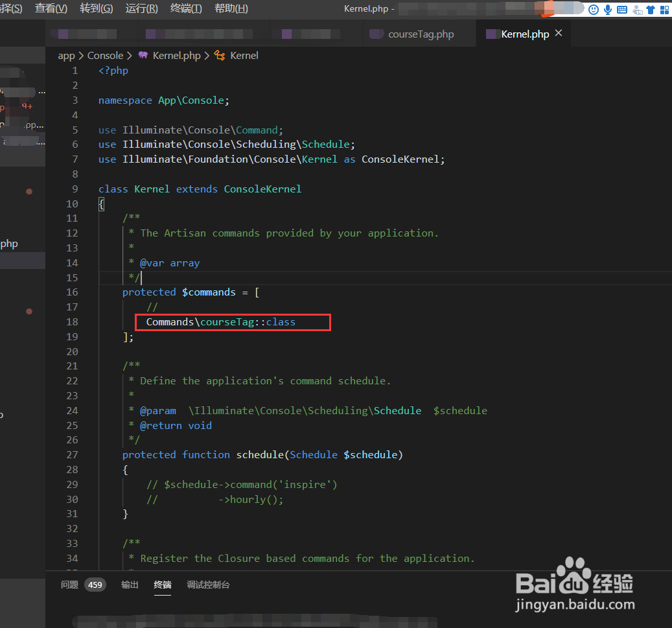
Task: Click '@return void' doc comment line
Action: pyautogui.click(x=176, y=426)
